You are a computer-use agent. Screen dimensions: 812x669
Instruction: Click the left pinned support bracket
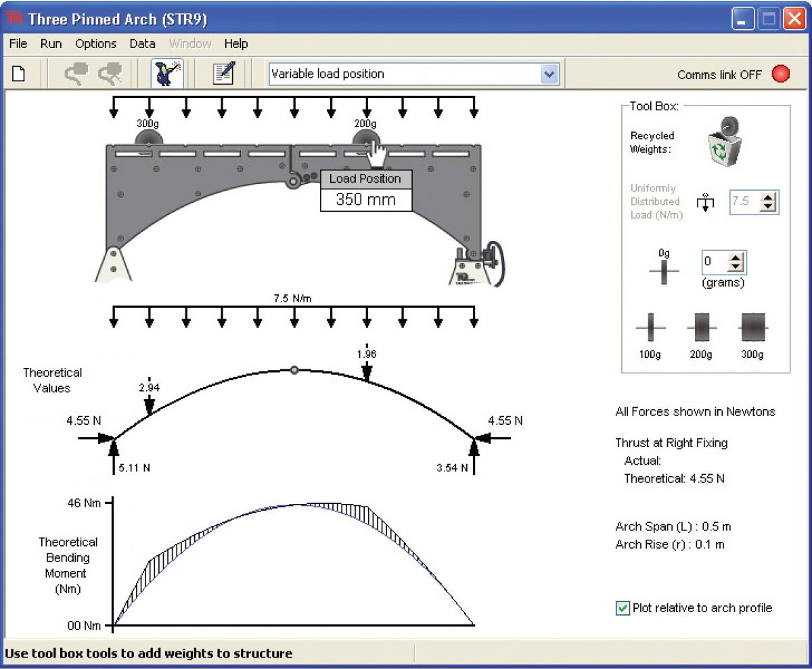(113, 263)
